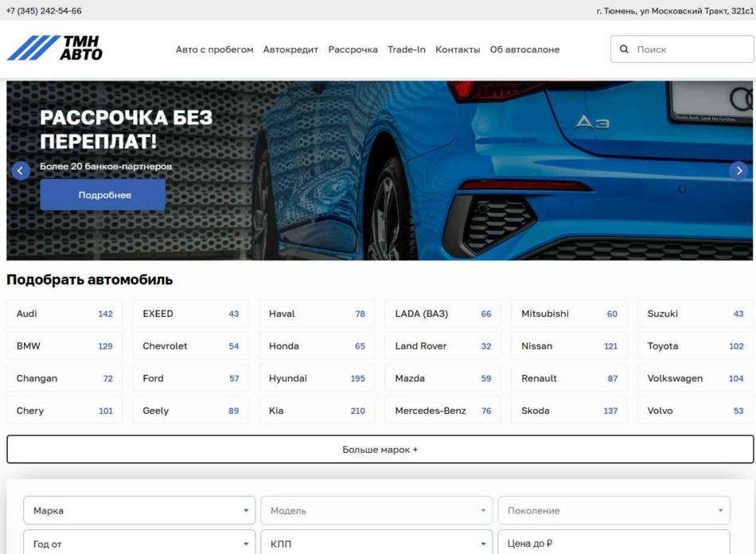Select EXEED brand tile
This screenshot has height=554, width=756.
pyautogui.click(x=191, y=314)
